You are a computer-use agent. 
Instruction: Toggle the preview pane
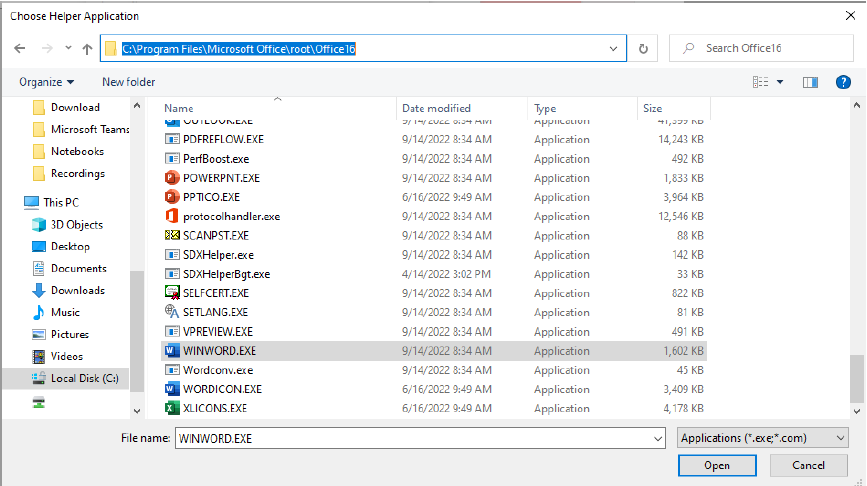(x=810, y=82)
